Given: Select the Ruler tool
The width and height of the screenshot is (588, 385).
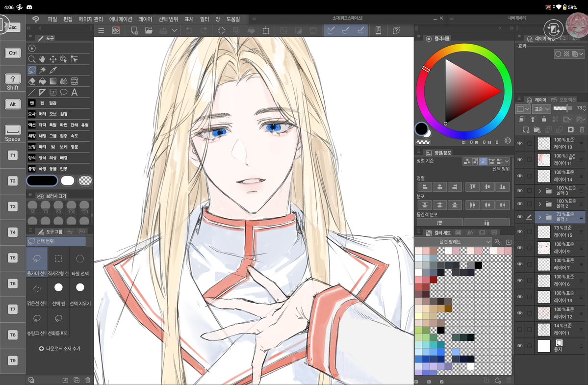Looking at the screenshot, I should [x=42, y=92].
